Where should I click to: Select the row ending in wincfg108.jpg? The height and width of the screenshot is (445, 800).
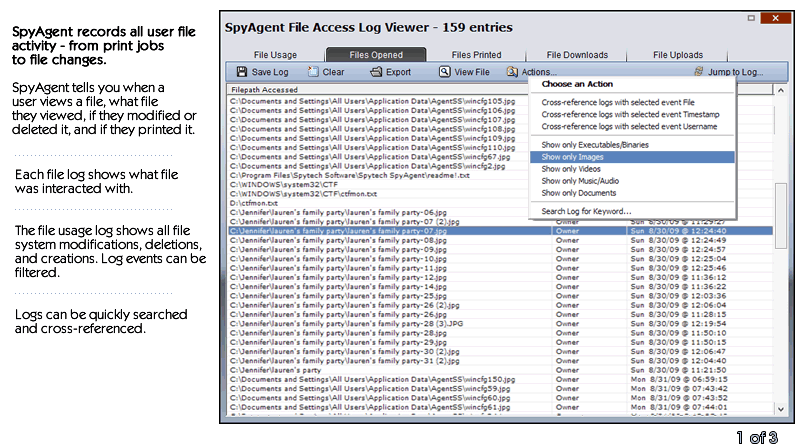click(379, 129)
